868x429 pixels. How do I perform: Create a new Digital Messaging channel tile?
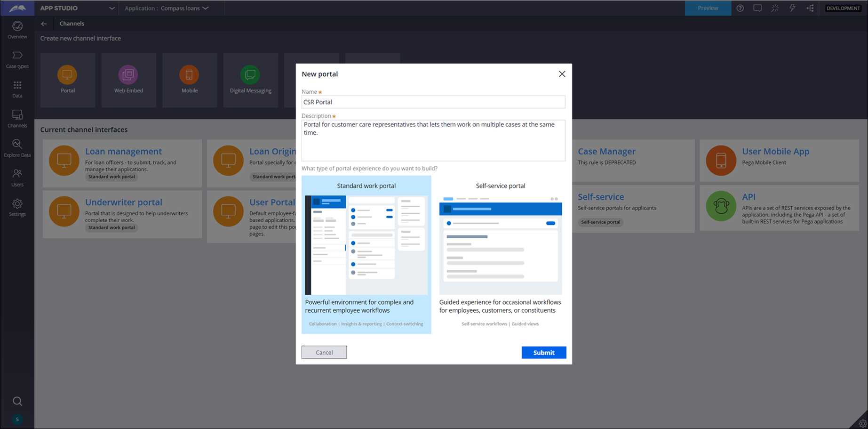tap(251, 80)
